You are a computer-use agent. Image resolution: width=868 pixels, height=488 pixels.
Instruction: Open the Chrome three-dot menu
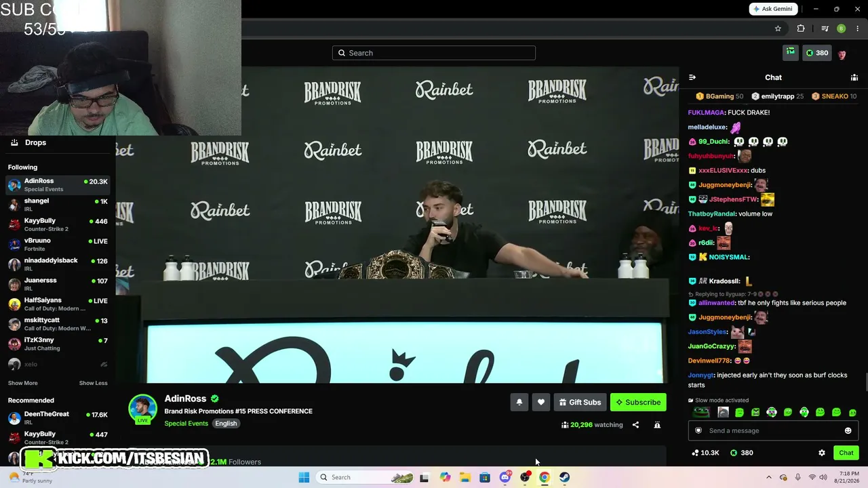click(x=857, y=28)
